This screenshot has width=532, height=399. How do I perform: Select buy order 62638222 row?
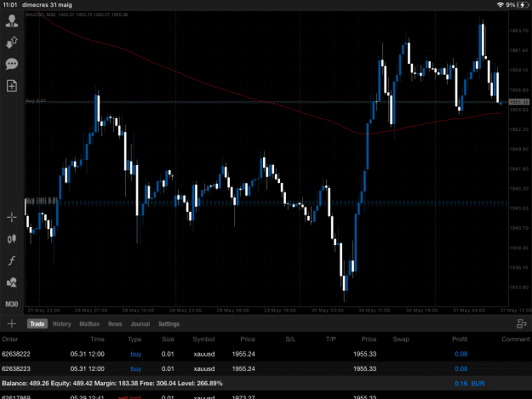(266, 354)
